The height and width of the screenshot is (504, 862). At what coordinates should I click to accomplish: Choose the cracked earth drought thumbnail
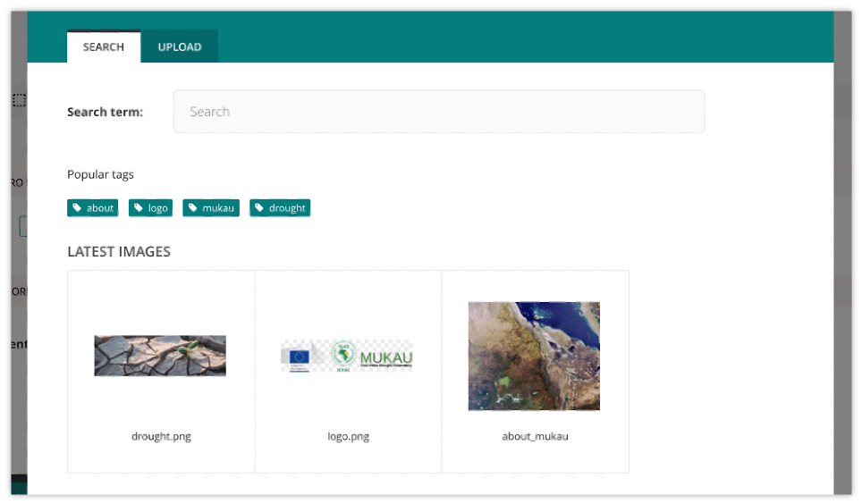tap(160, 356)
